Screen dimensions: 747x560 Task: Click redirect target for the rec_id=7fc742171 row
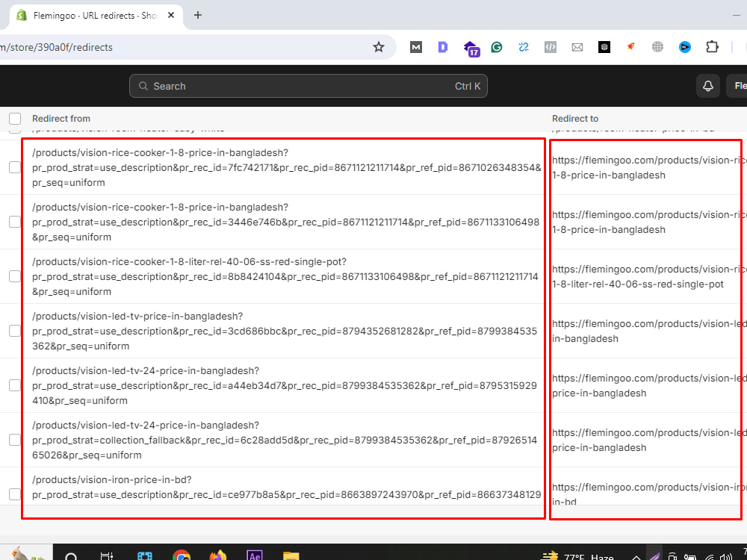pyautogui.click(x=649, y=167)
